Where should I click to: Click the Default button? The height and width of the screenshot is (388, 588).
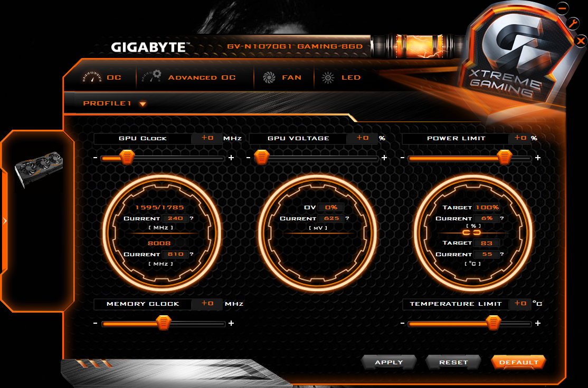(x=519, y=362)
